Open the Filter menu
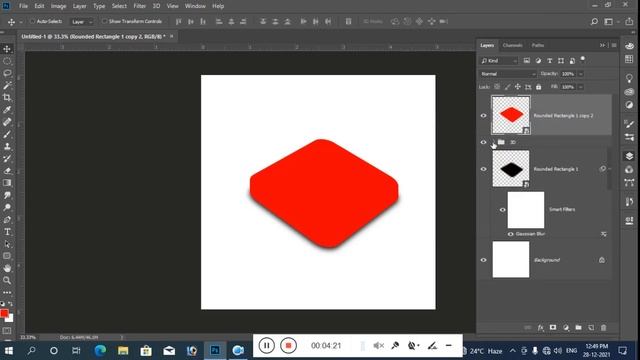The height and width of the screenshot is (360, 640). [x=140, y=6]
